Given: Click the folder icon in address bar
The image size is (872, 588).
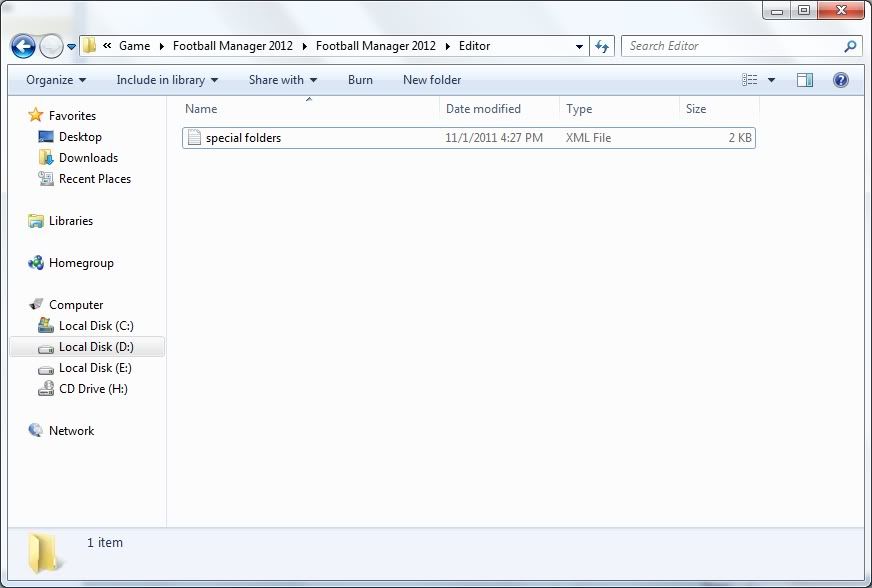Looking at the screenshot, I should point(89,46).
